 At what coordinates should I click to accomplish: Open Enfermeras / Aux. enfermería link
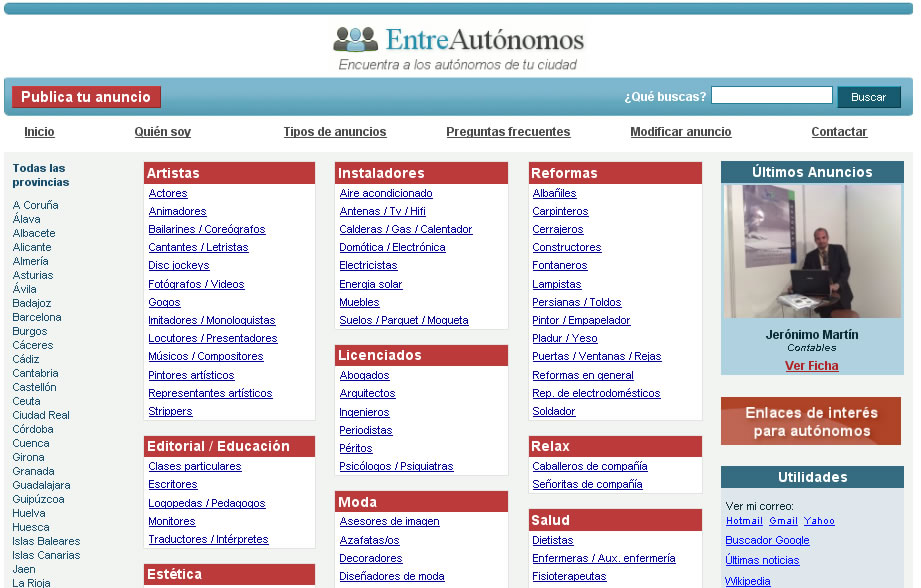(x=604, y=559)
